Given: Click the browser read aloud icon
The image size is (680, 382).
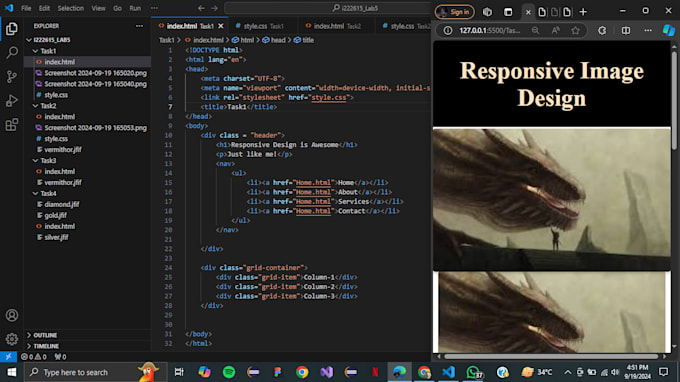Looking at the screenshot, I should [x=556, y=30].
